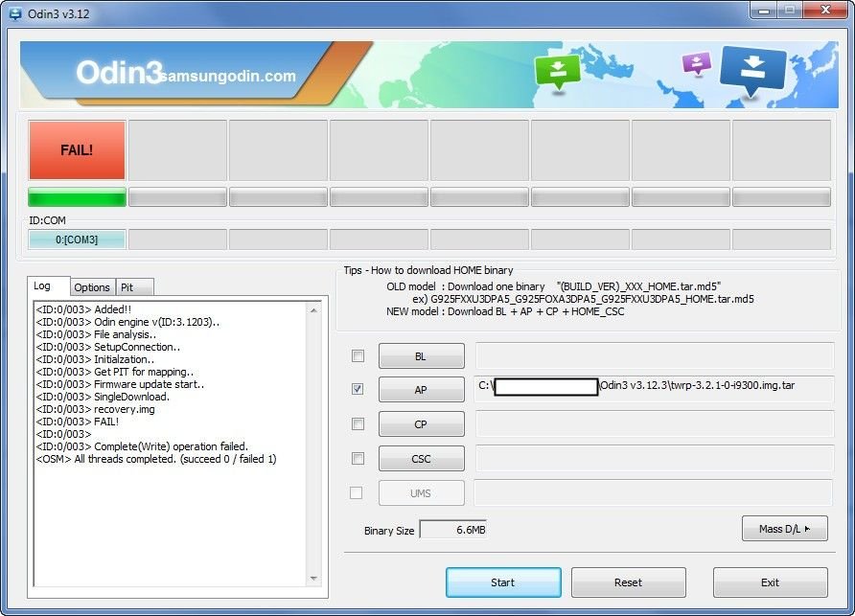Click the "File analysis.." log entry
This screenshot has width=855, height=616.
[x=96, y=334]
